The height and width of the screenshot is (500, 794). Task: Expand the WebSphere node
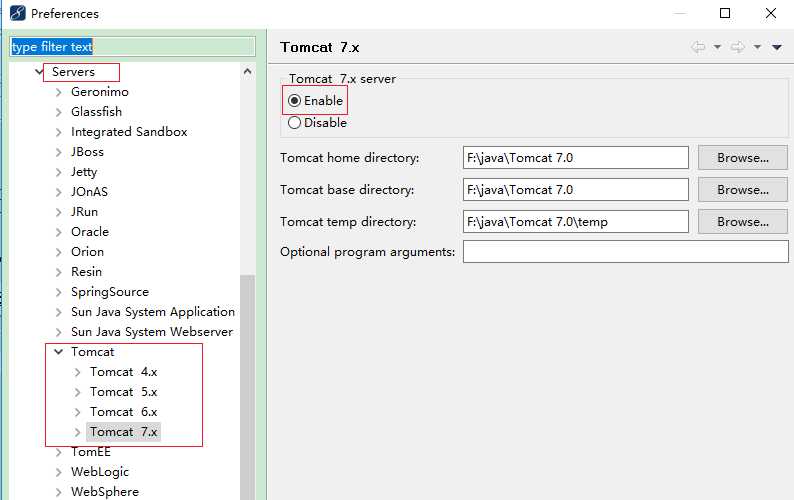[59, 492]
